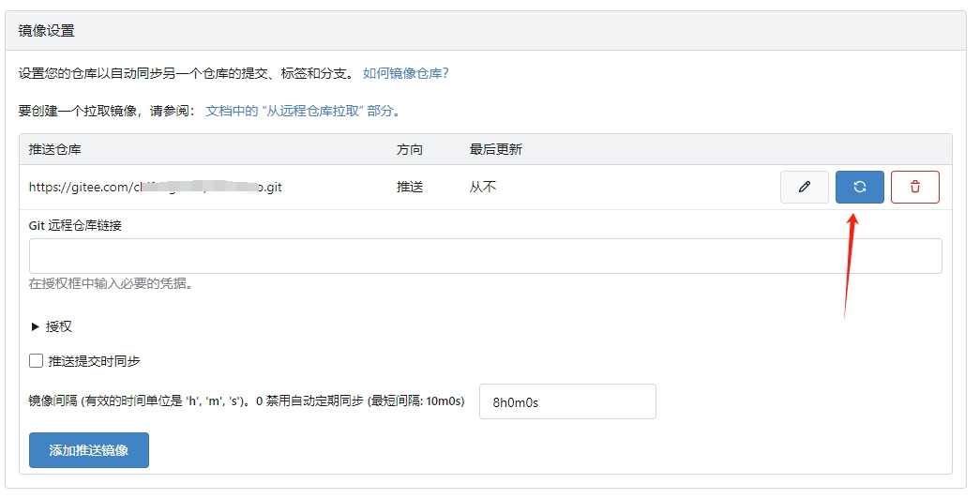The width and height of the screenshot is (980, 499).
Task: Click the 镜像设置 panel title
Action: [47, 31]
